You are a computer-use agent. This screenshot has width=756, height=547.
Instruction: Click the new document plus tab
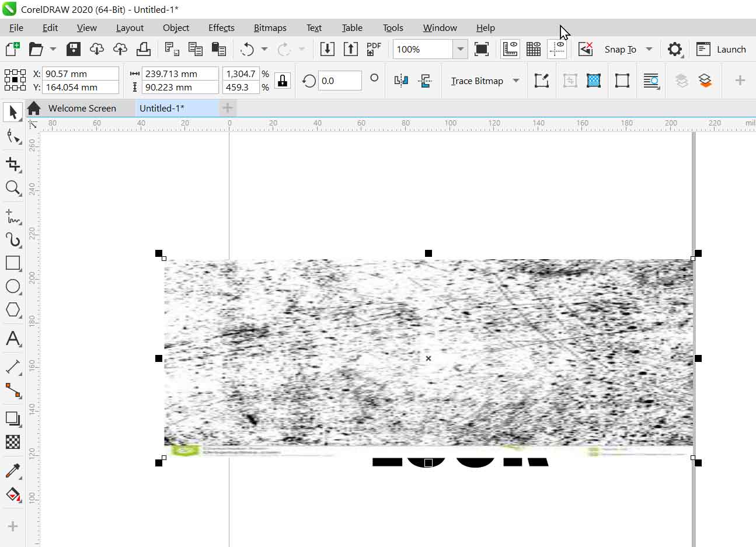[227, 108]
